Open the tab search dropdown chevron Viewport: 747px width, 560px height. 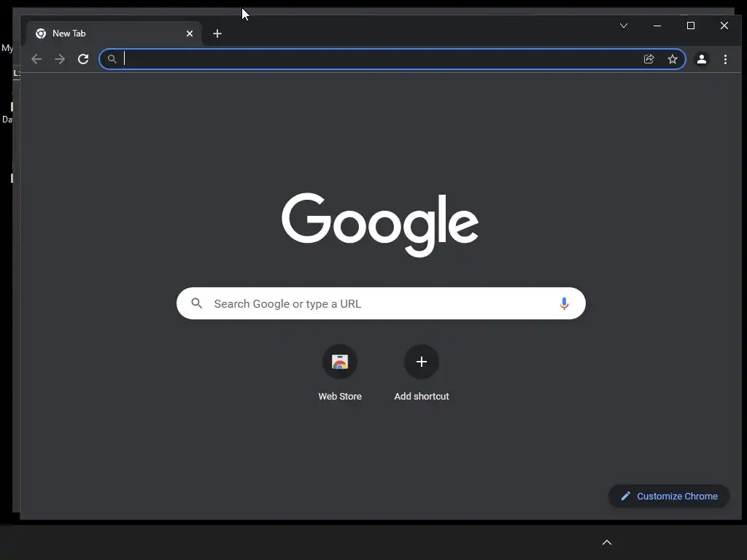[x=624, y=26]
